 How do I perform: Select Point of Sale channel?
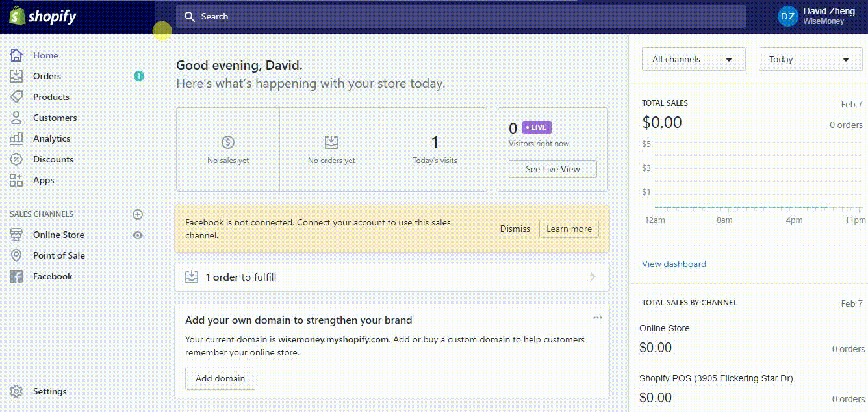coord(59,255)
